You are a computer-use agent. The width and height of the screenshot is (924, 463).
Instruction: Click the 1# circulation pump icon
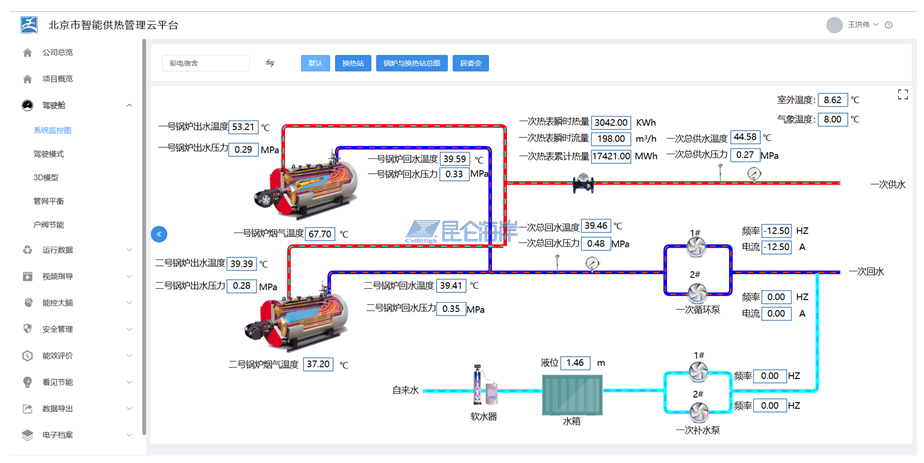[697, 248]
